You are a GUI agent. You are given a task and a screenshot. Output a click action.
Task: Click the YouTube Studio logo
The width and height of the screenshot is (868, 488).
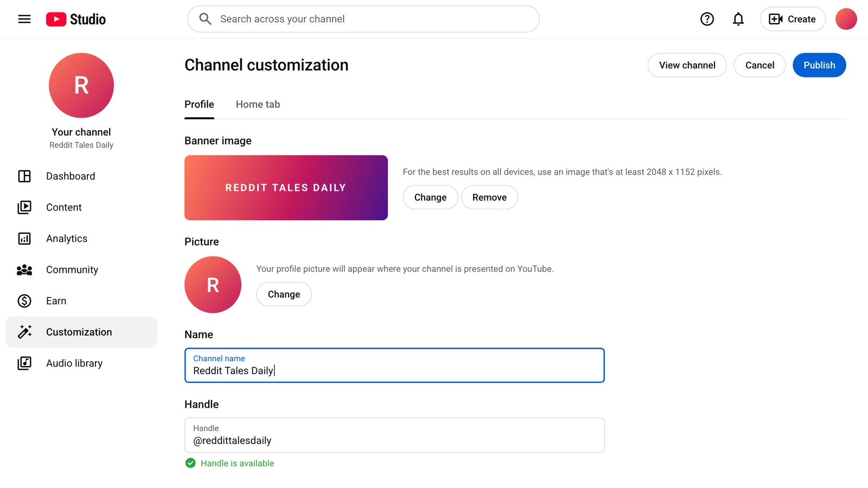pyautogui.click(x=76, y=19)
